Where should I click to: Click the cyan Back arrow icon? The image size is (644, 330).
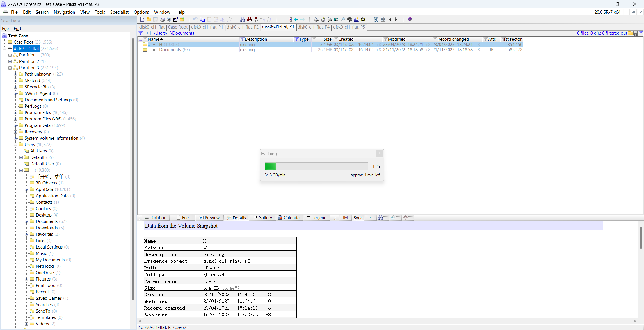tap(296, 19)
